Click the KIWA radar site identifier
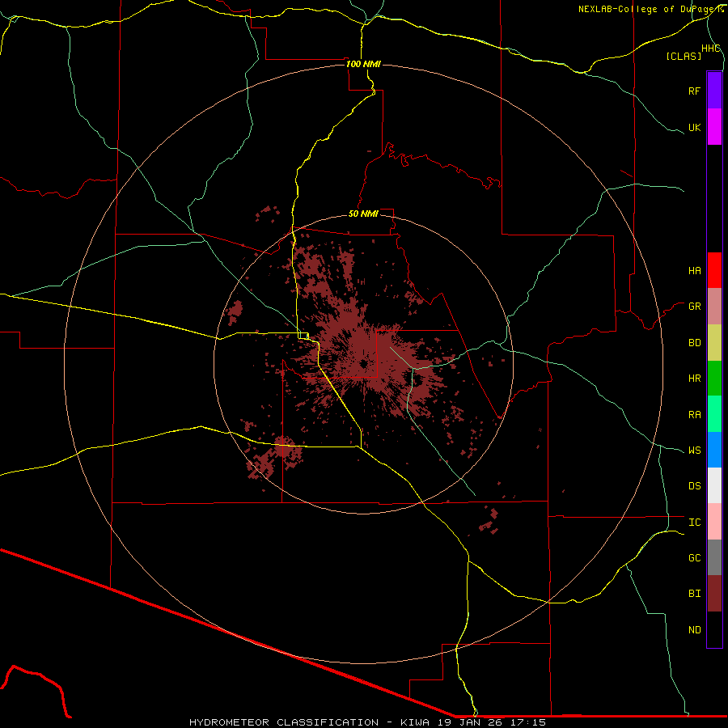Screen dimensions: 728x728 point(414,722)
